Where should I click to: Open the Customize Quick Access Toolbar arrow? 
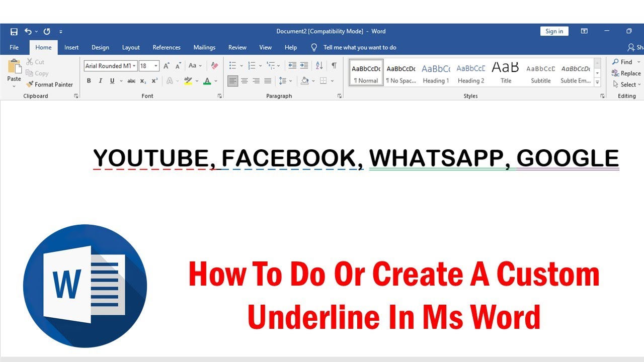click(61, 32)
